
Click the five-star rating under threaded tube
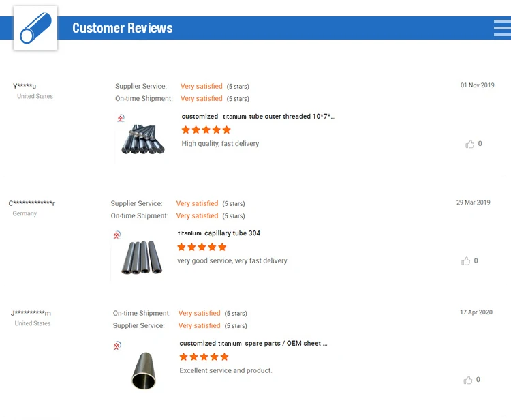(206, 130)
